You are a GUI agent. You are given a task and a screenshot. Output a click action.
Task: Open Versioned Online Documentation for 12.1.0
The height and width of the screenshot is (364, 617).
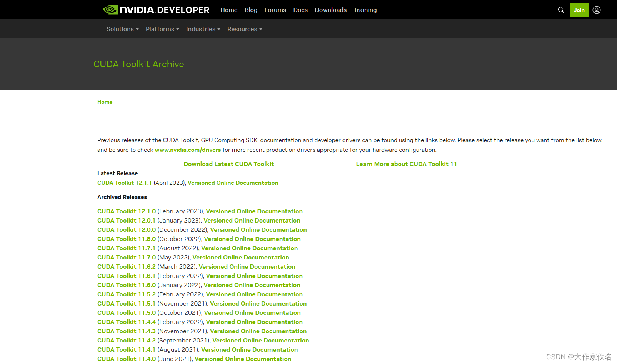click(254, 211)
